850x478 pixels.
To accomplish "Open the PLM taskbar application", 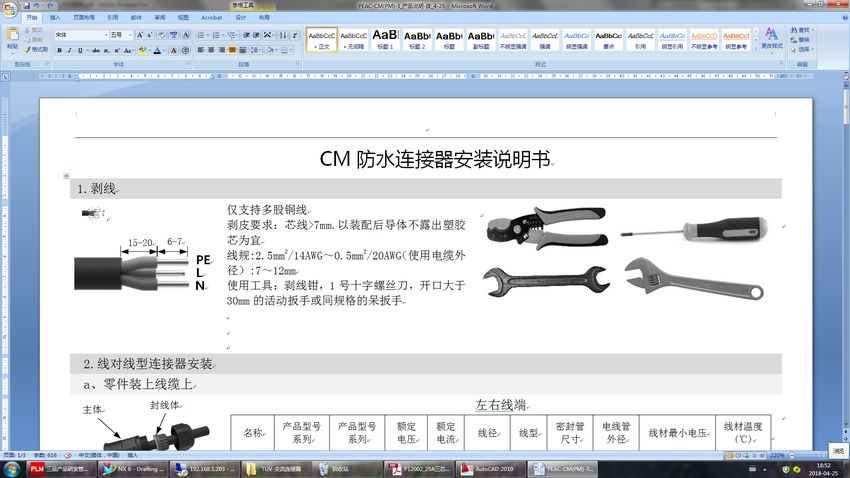I will 60,469.
